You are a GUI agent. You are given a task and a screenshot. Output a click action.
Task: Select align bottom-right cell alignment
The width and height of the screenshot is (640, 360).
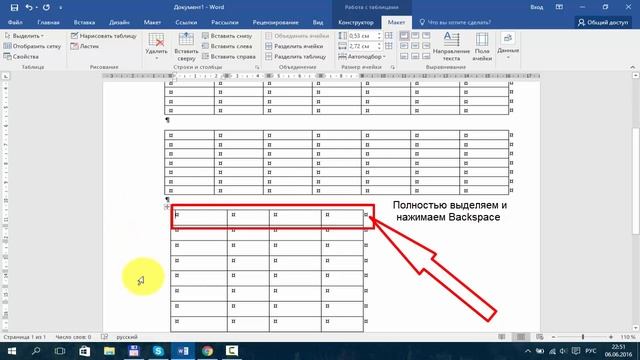(426, 56)
